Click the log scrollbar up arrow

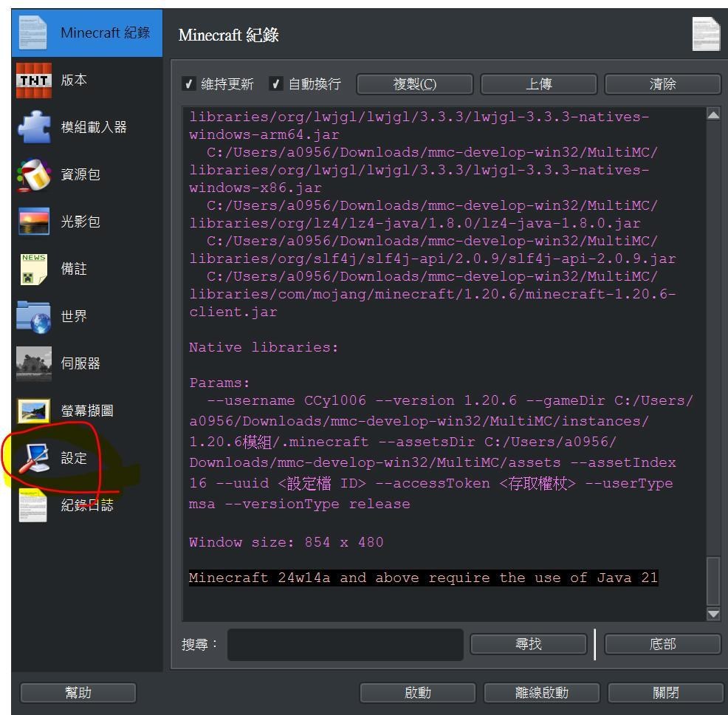[713, 114]
